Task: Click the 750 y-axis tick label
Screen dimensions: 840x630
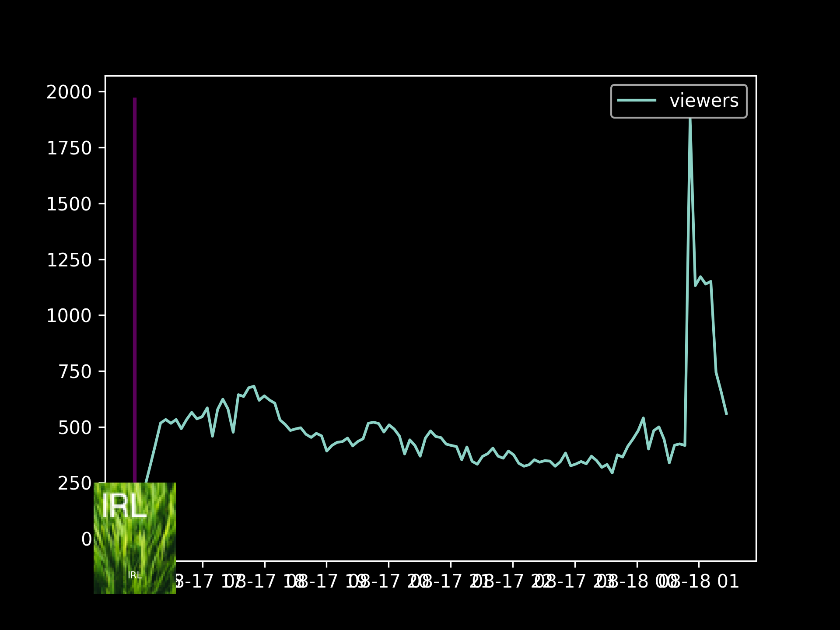Action: 75,372
